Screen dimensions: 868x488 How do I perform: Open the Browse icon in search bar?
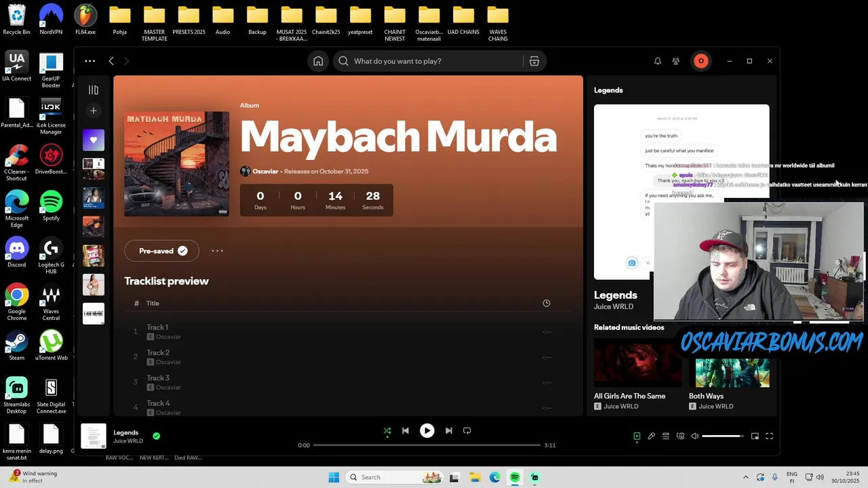point(534,61)
